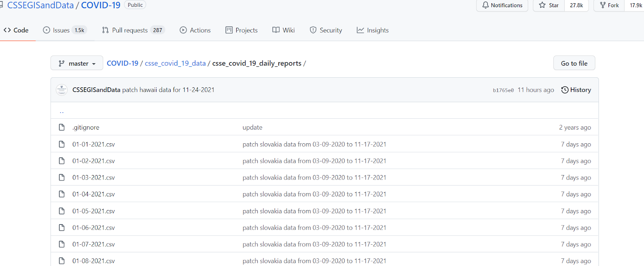Switch to the Issues tab
644x266 pixels.
point(64,30)
